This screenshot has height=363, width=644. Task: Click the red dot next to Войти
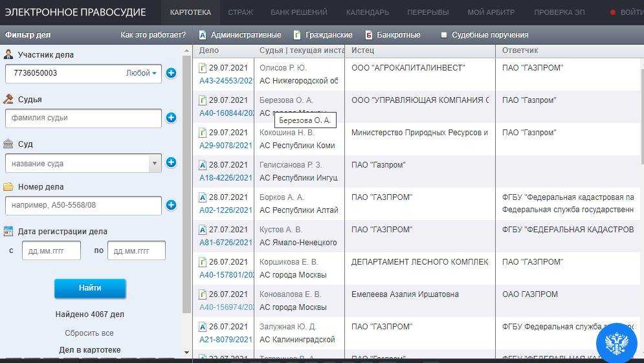click(x=613, y=12)
